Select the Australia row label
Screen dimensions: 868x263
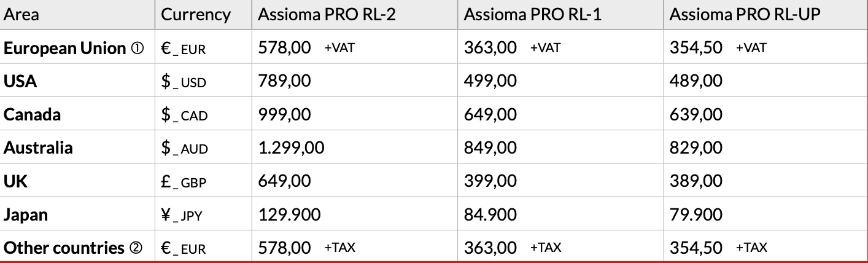(x=38, y=147)
